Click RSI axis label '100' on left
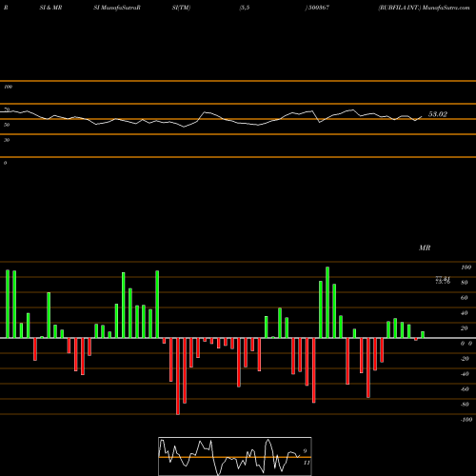476x476 pixels. click(x=8, y=87)
